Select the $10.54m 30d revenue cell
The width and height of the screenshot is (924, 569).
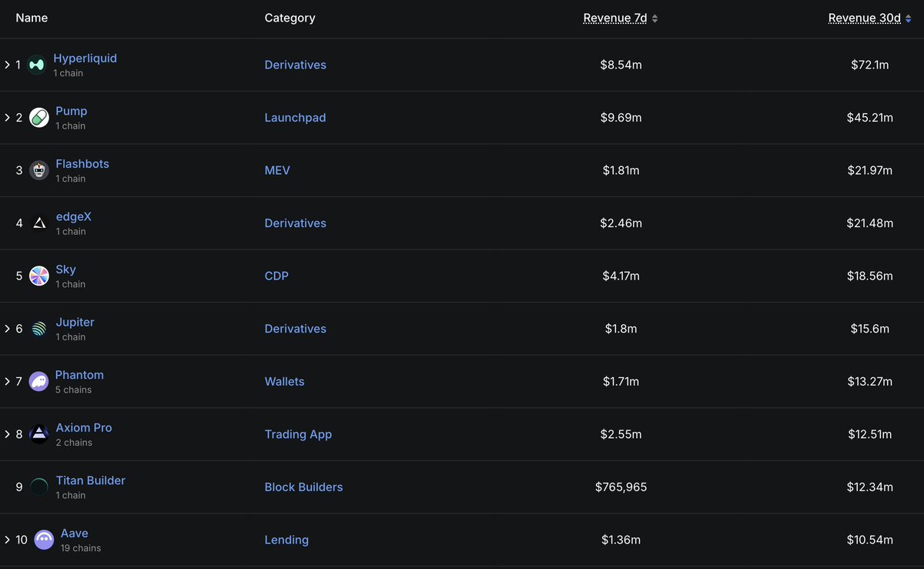click(870, 540)
